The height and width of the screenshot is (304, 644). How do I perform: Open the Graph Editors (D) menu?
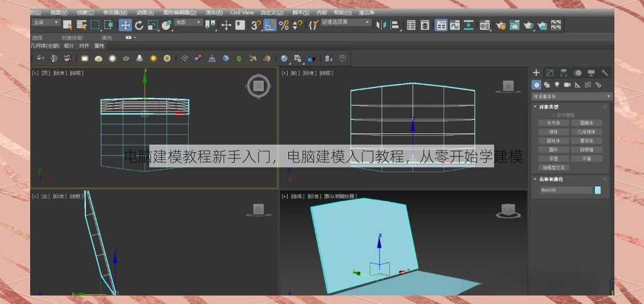point(180,13)
